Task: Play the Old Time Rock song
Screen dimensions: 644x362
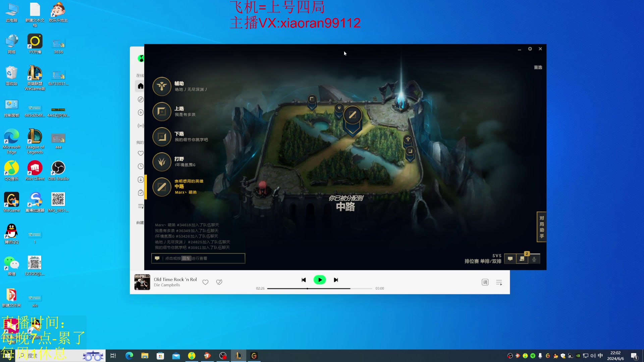Action: coord(320,280)
